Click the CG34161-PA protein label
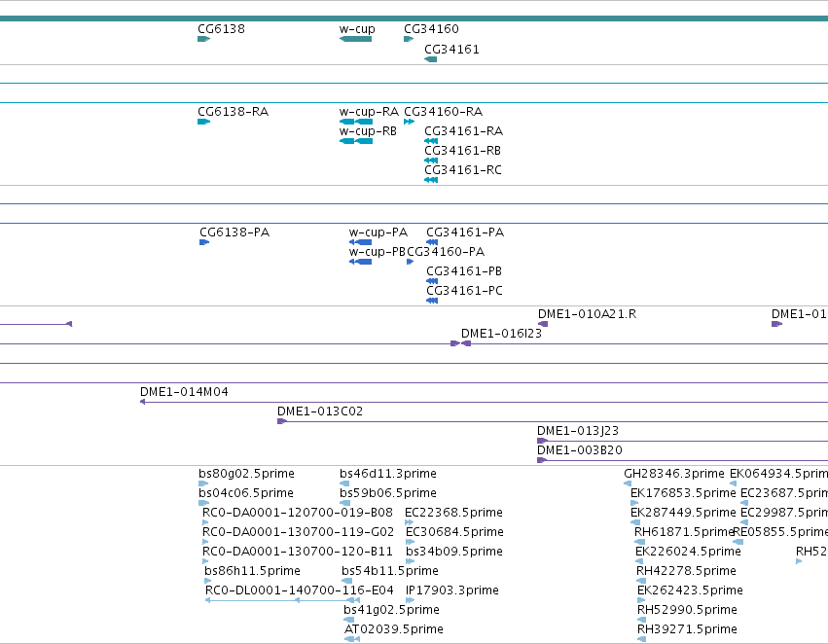Image resolution: width=828 pixels, height=644 pixels. tap(465, 233)
